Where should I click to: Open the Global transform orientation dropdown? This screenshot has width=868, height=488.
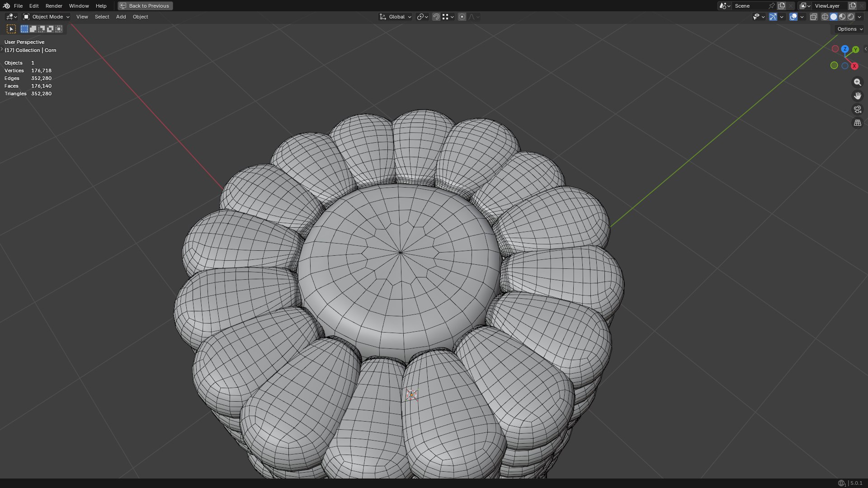pos(395,17)
